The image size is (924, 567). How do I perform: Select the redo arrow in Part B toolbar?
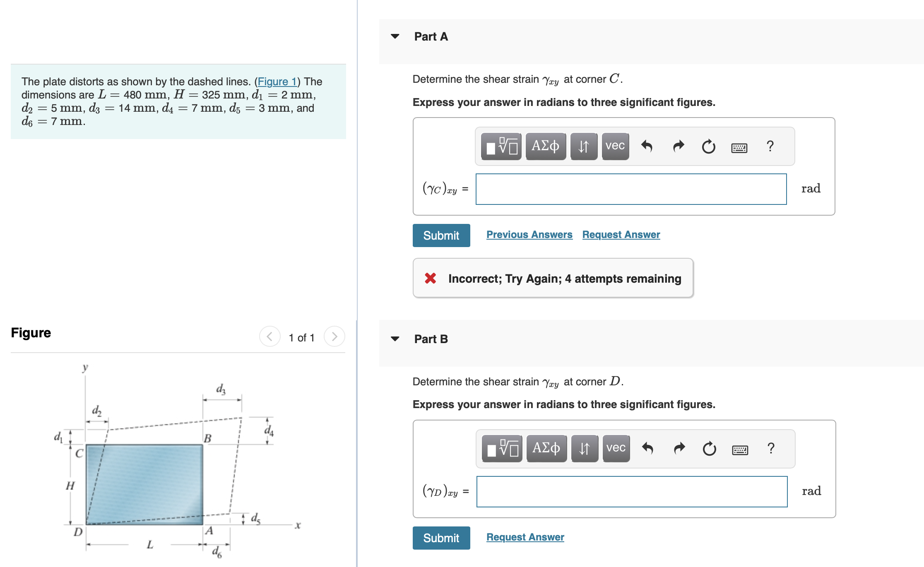[679, 448]
